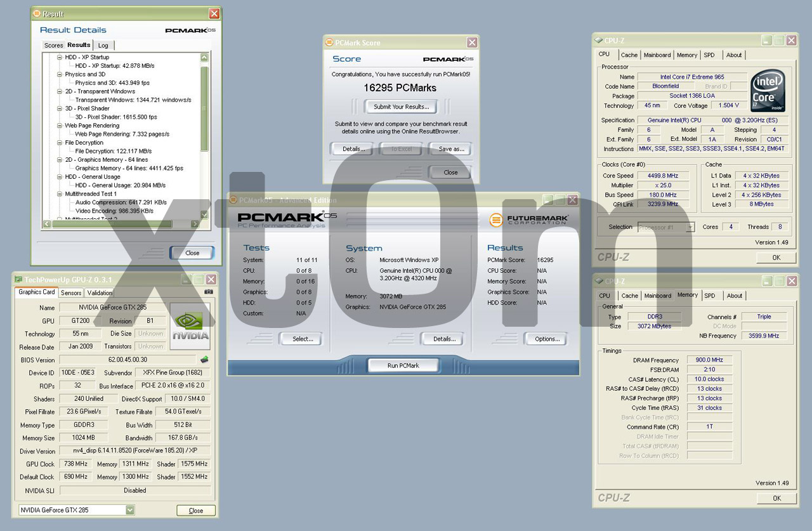Click the PCMark05 logo in Result Details header

coord(189,30)
